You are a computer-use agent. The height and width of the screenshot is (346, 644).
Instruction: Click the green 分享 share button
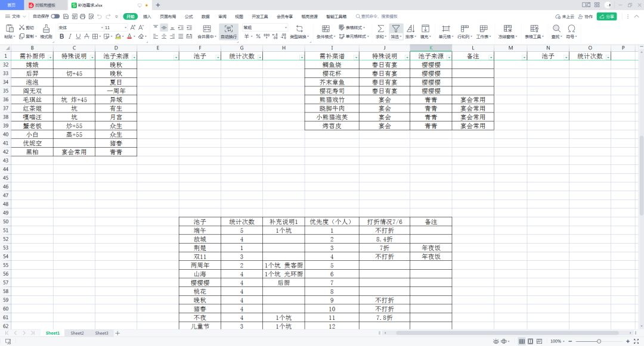(606, 17)
